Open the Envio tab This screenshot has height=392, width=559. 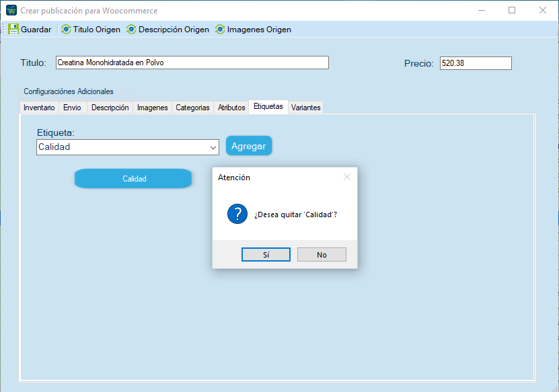[x=72, y=108]
